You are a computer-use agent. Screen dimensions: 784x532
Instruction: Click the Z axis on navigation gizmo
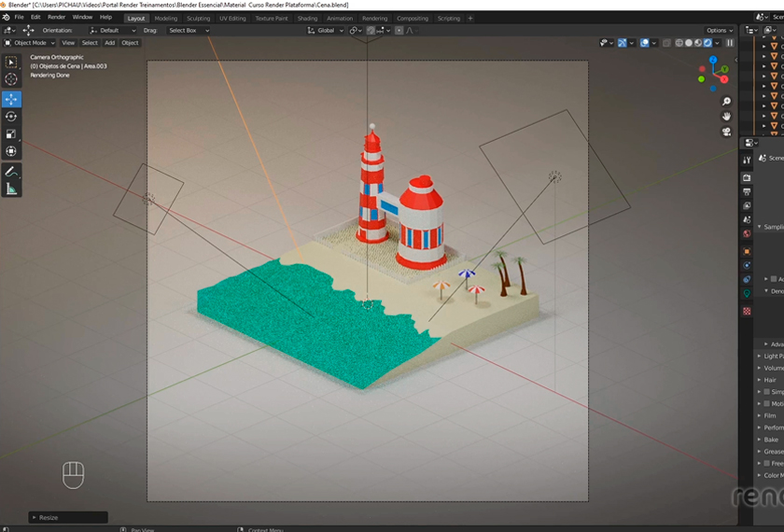click(713, 59)
